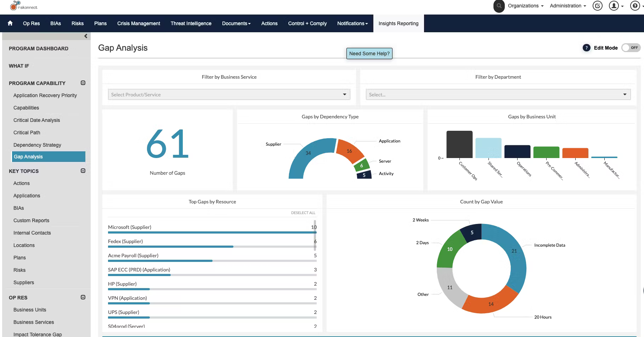This screenshot has width=644, height=337.
Task: Open the Edit Mode help circle icon
Action: pyautogui.click(x=586, y=47)
